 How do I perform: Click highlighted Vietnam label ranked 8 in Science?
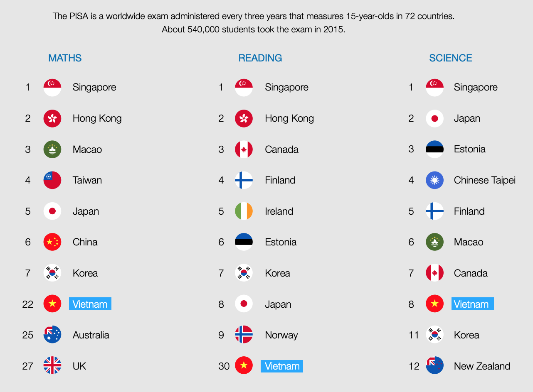(473, 304)
